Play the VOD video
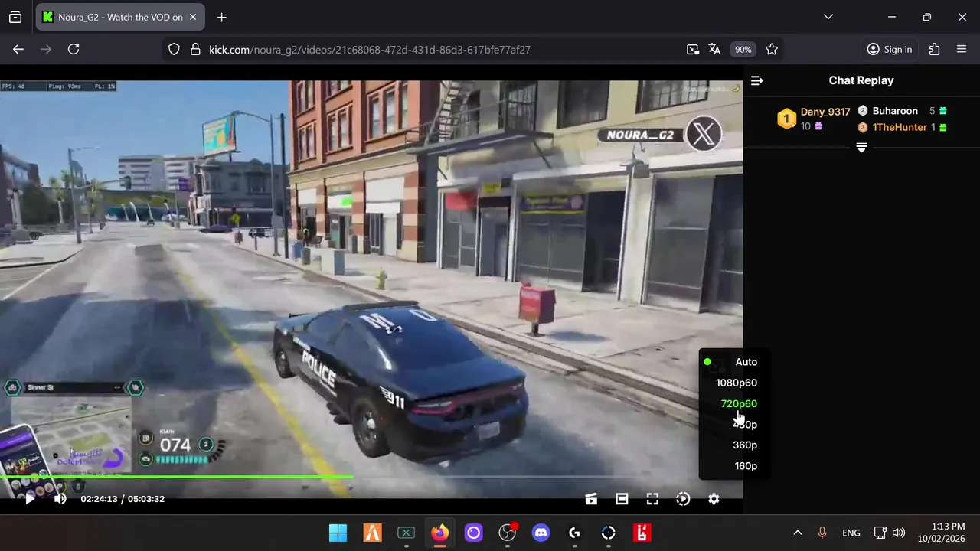The height and width of the screenshot is (551, 980). 29,499
